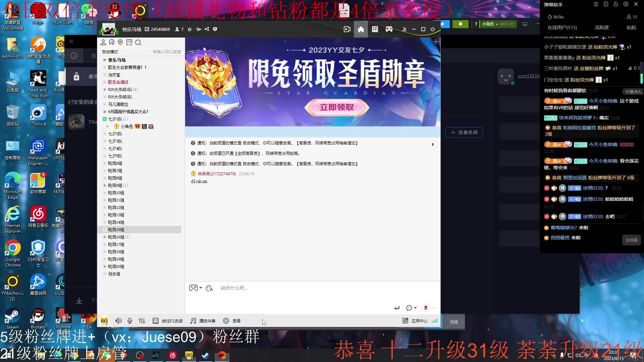644x362 pixels.
Task: Switch to the 活跃度 tab
Action: [x=601, y=27]
